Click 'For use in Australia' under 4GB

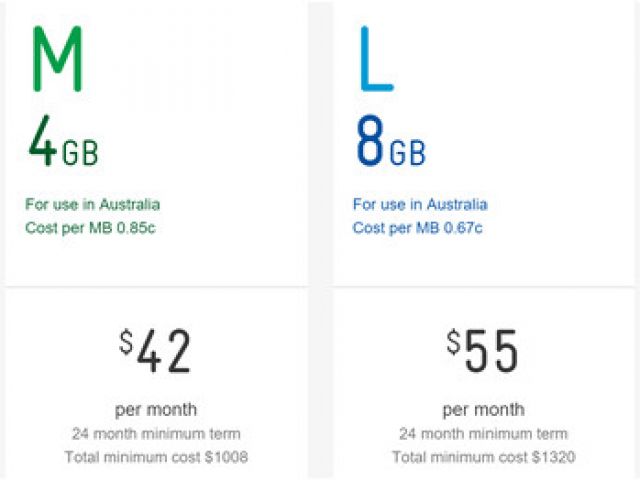tap(92, 204)
